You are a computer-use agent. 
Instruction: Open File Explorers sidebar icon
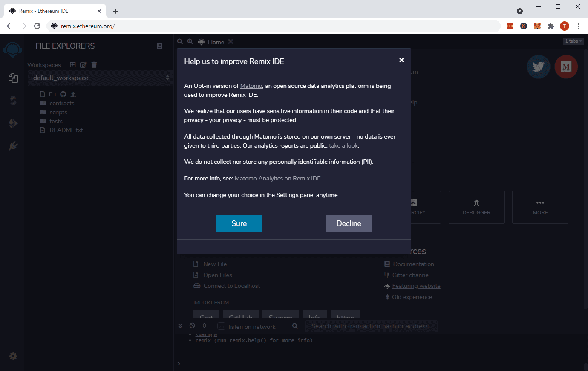(13, 78)
